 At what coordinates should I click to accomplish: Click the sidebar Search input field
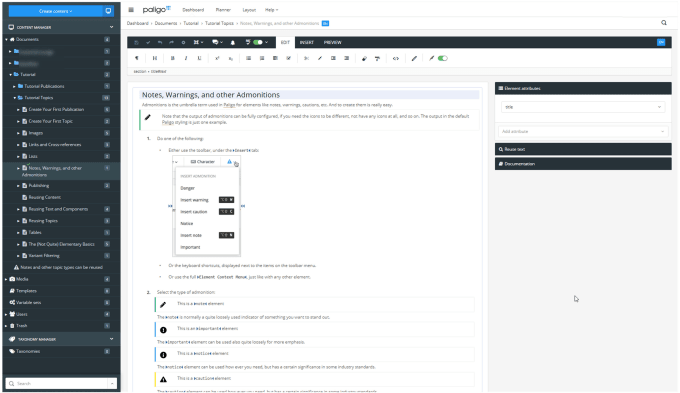pos(57,383)
